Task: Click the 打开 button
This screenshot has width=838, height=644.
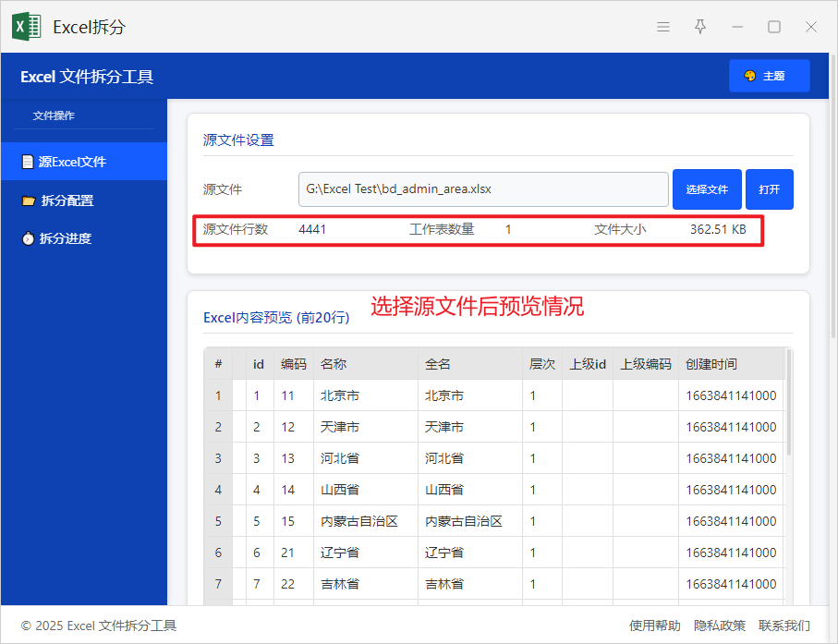Action: coord(769,189)
